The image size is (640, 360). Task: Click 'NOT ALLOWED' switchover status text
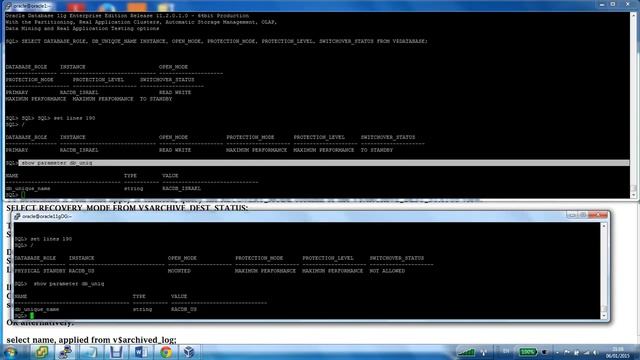point(387,271)
